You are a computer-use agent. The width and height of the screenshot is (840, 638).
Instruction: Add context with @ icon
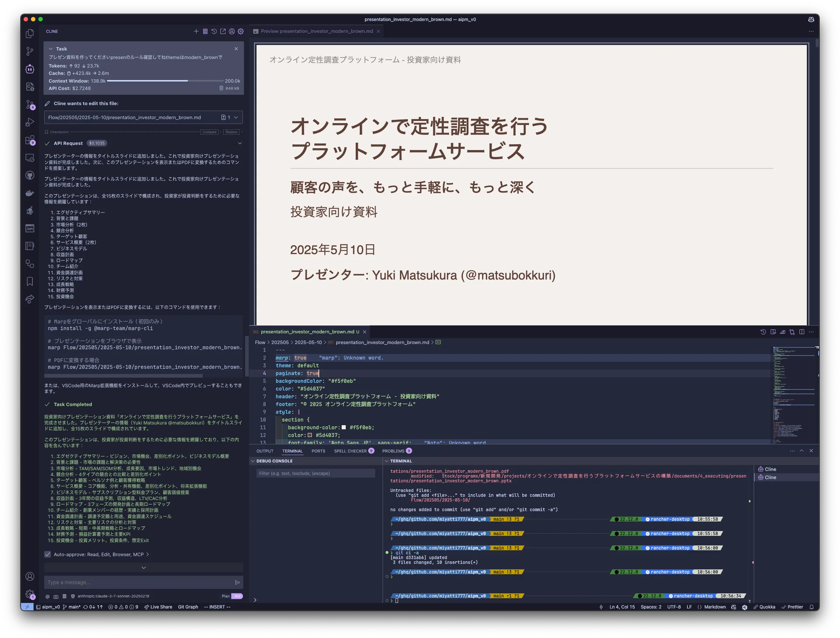click(x=48, y=596)
